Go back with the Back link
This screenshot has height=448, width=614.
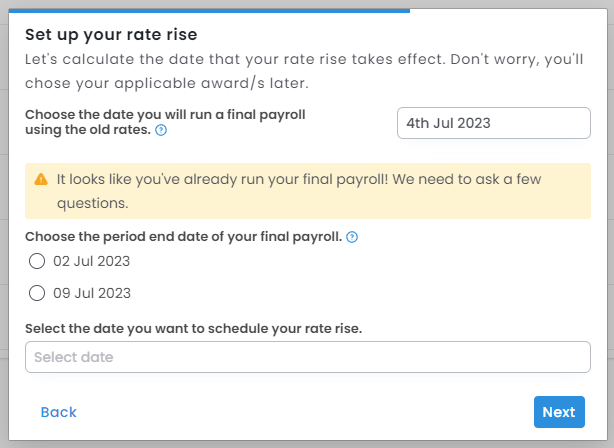point(59,412)
